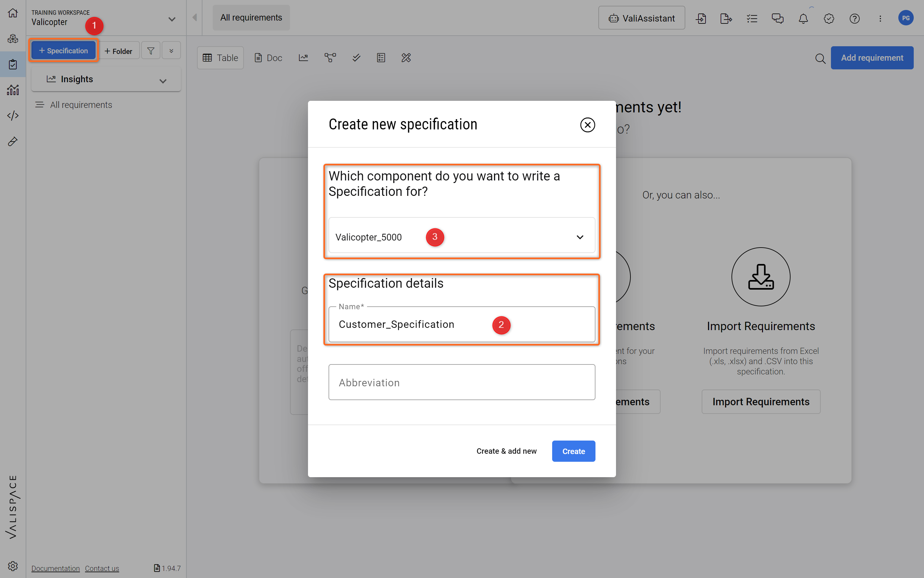The width and height of the screenshot is (924, 578).
Task: Switch to the Doc view tab
Action: point(269,58)
